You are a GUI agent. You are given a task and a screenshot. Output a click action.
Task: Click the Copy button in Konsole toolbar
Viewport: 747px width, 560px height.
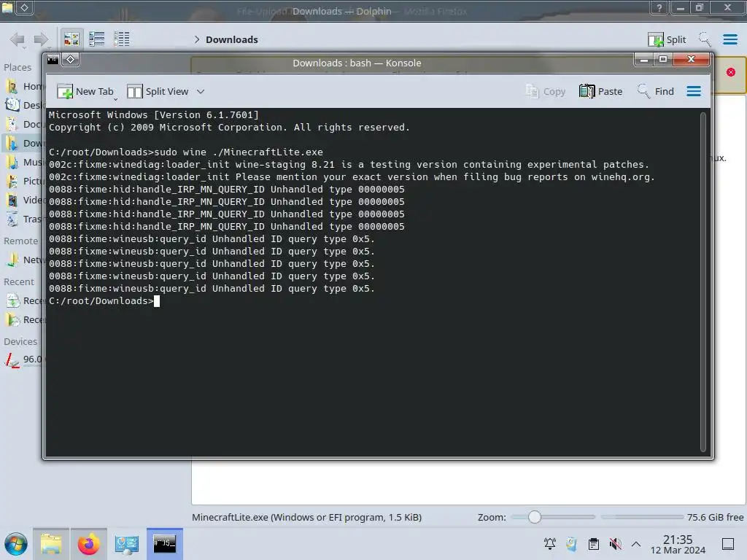(545, 91)
